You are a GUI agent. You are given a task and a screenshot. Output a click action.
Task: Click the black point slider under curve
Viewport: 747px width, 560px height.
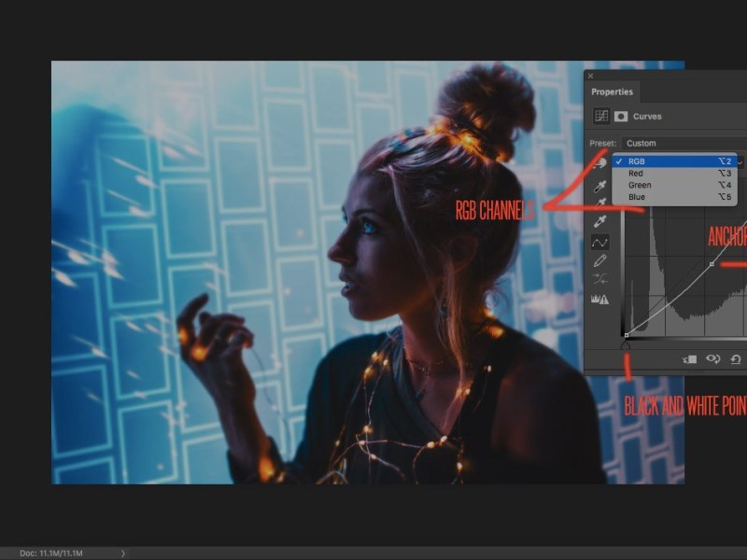click(626, 343)
